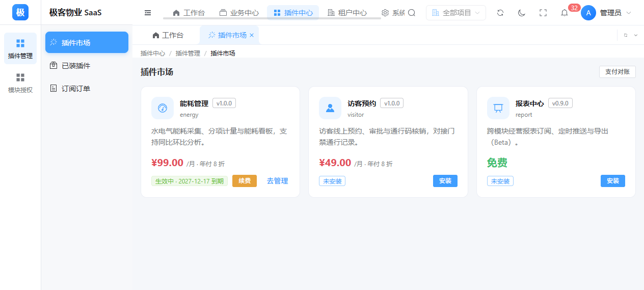Switch to the 工作台 page tab
The height and width of the screenshot is (290, 644).
click(x=168, y=35)
